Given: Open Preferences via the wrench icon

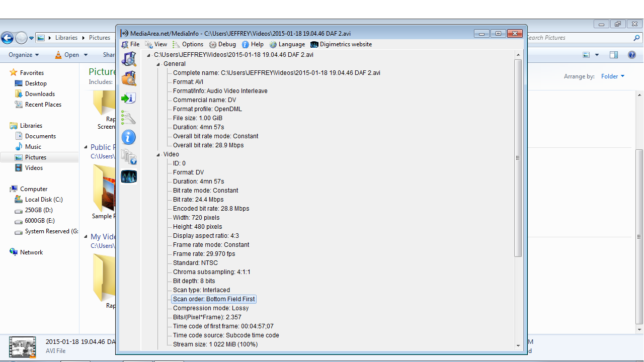Looking at the screenshot, I should pyautogui.click(x=129, y=118).
